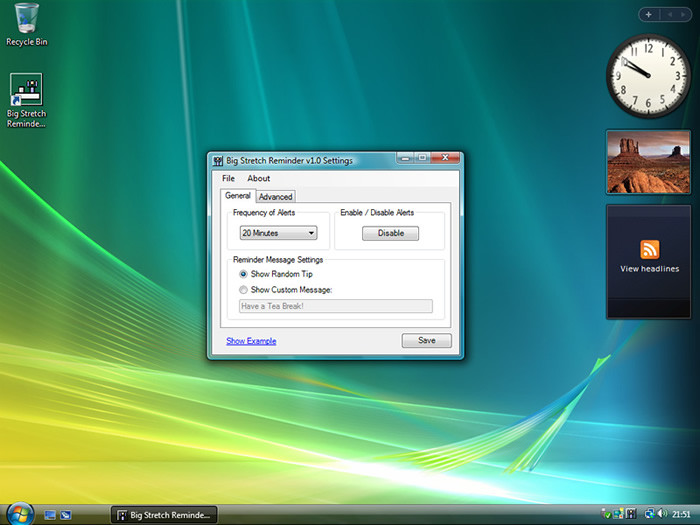Click View headlines in feed gadget
The width and height of the screenshot is (700, 525).
pos(649,269)
